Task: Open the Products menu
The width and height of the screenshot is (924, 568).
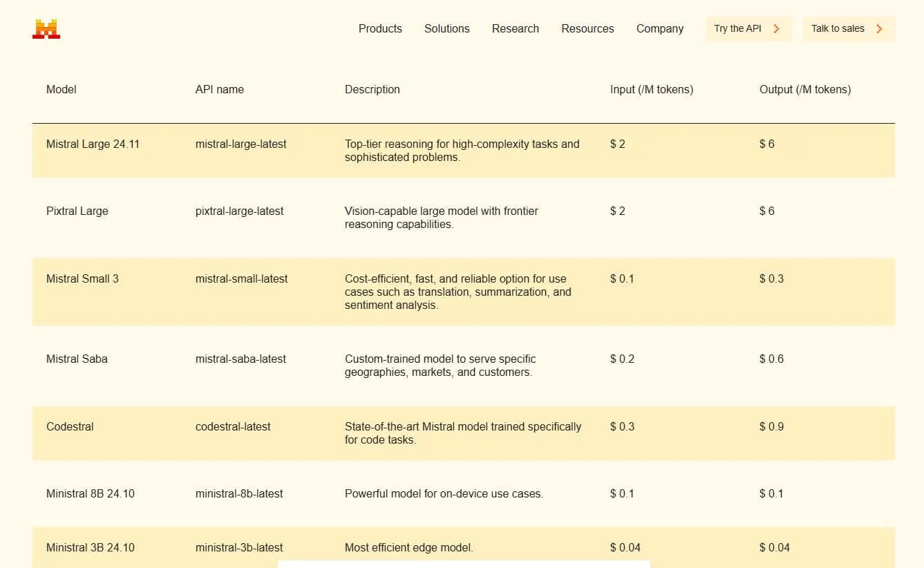Action: (x=379, y=28)
